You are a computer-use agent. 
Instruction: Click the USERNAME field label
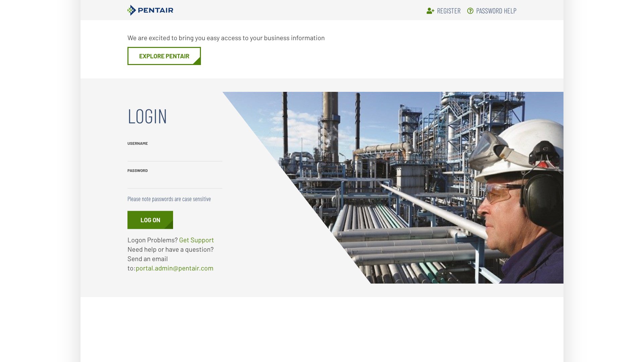pyautogui.click(x=138, y=143)
